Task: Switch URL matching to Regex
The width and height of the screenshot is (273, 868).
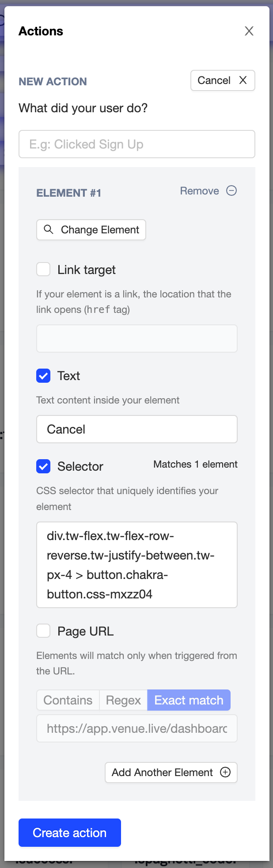Action: (123, 700)
